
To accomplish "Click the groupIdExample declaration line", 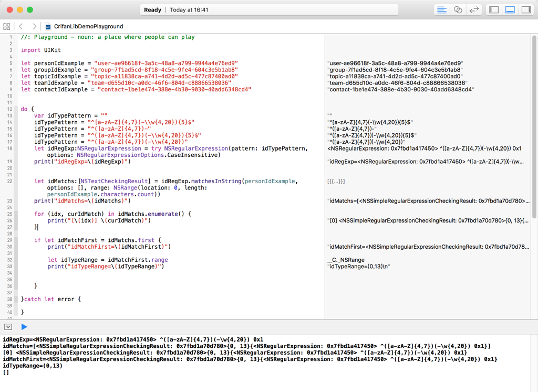I will click(x=129, y=70).
